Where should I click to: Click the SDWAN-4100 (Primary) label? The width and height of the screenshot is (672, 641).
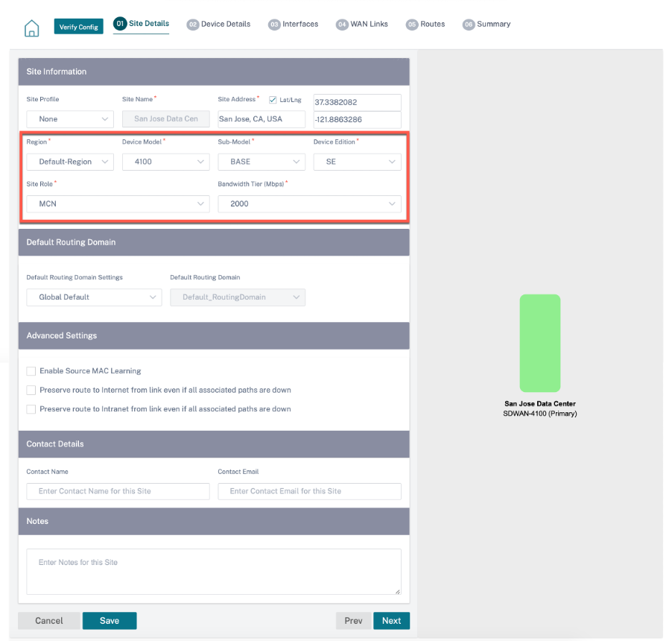click(540, 414)
